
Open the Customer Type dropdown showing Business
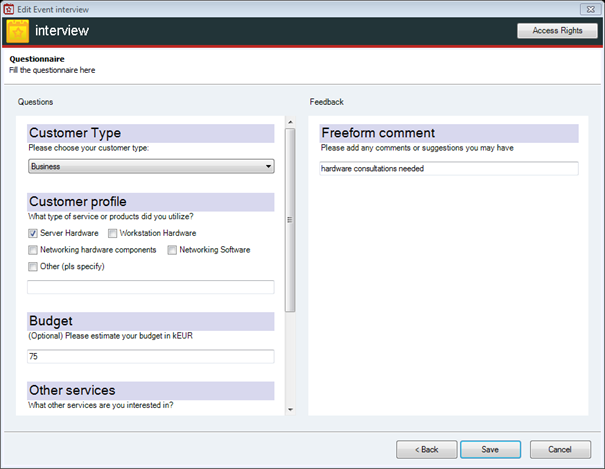point(151,166)
